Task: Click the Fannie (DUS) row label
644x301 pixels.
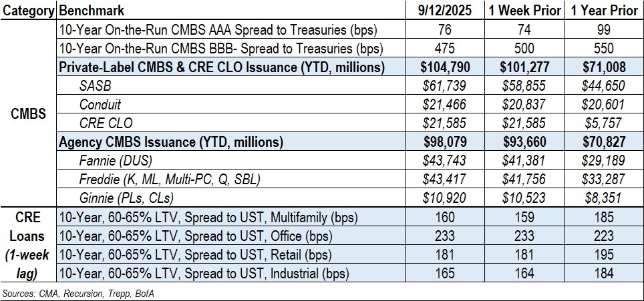Action: [116, 161]
